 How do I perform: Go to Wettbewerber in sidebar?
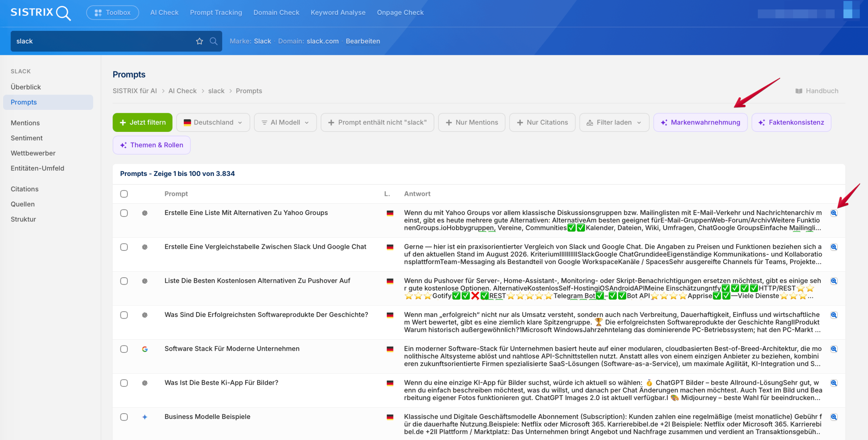click(33, 153)
